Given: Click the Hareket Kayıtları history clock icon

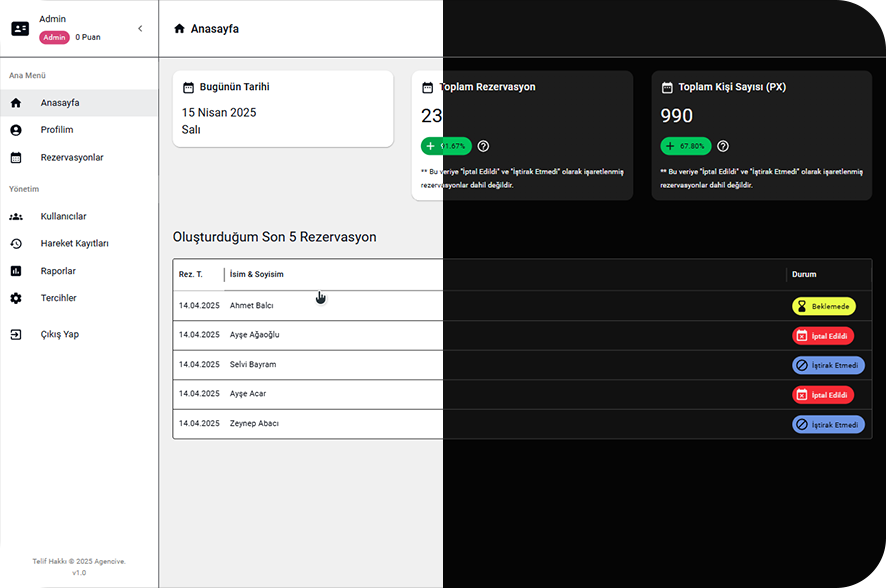Looking at the screenshot, I should tap(14, 243).
